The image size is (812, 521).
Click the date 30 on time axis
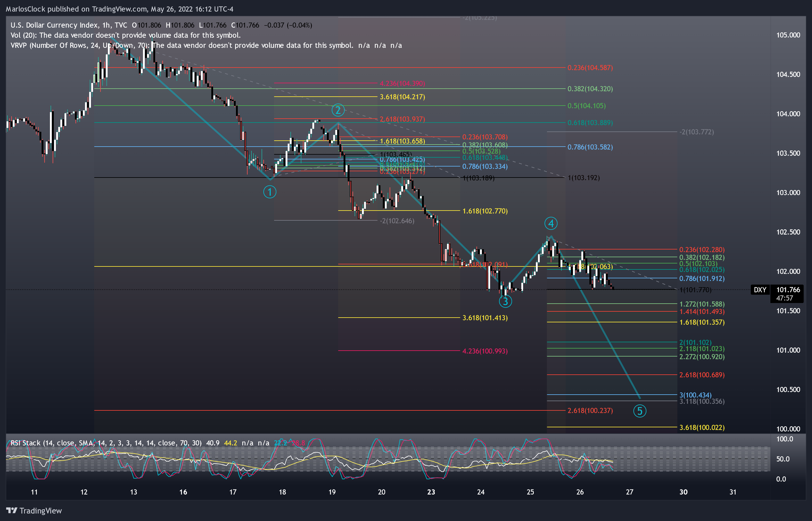(x=683, y=492)
